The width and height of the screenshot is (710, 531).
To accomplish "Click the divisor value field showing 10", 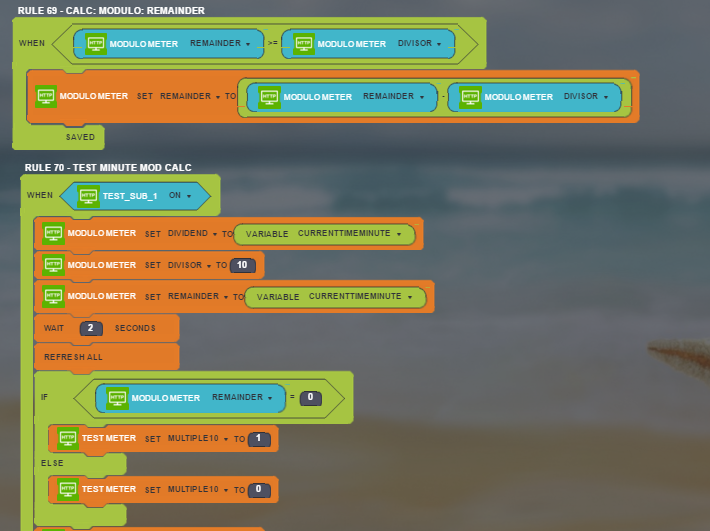I will (x=242, y=265).
